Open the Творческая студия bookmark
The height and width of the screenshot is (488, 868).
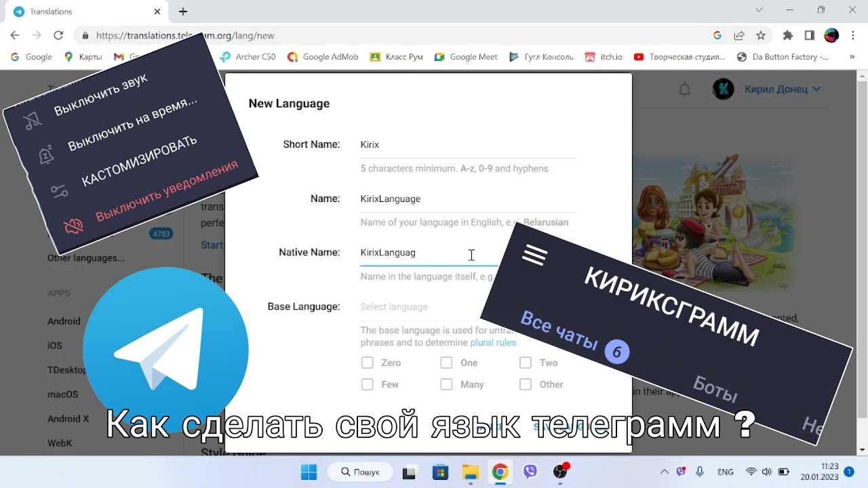(679, 57)
